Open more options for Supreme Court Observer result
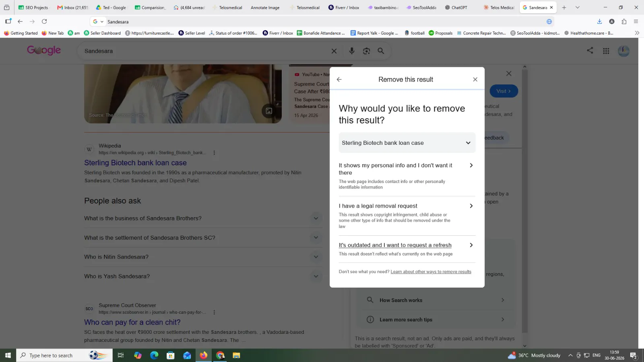This screenshot has height=362, width=644. point(214,313)
